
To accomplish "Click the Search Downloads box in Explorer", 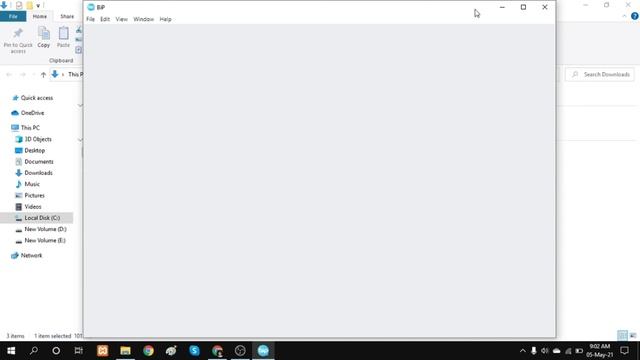I will coord(600,74).
